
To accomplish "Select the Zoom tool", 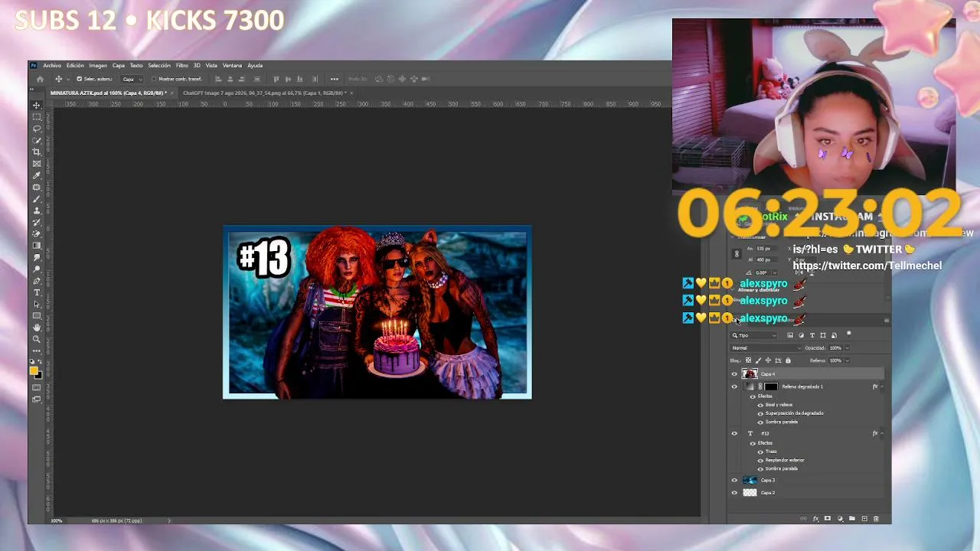I will click(37, 339).
